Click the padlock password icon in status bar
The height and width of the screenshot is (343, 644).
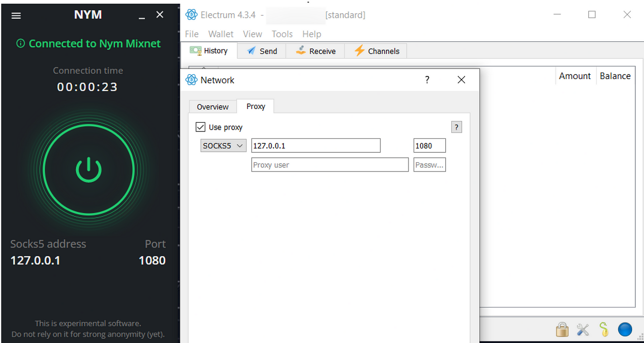pos(562,329)
